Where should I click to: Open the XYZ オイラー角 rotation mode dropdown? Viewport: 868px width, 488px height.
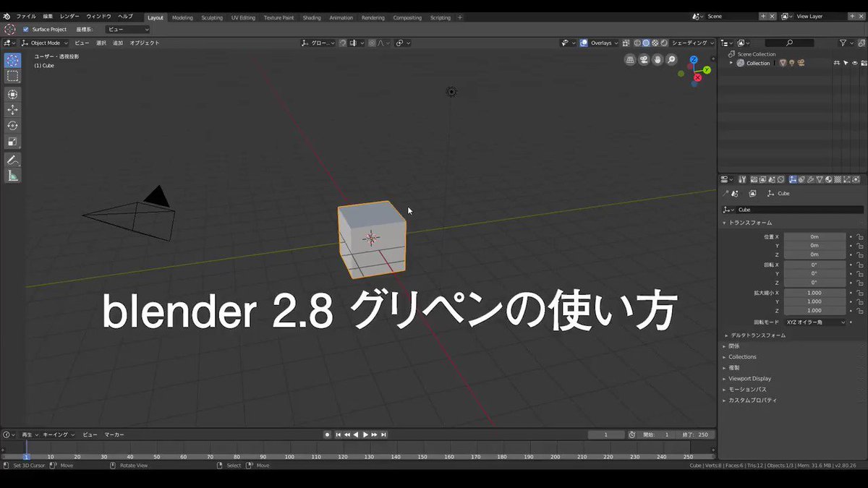[x=815, y=322]
